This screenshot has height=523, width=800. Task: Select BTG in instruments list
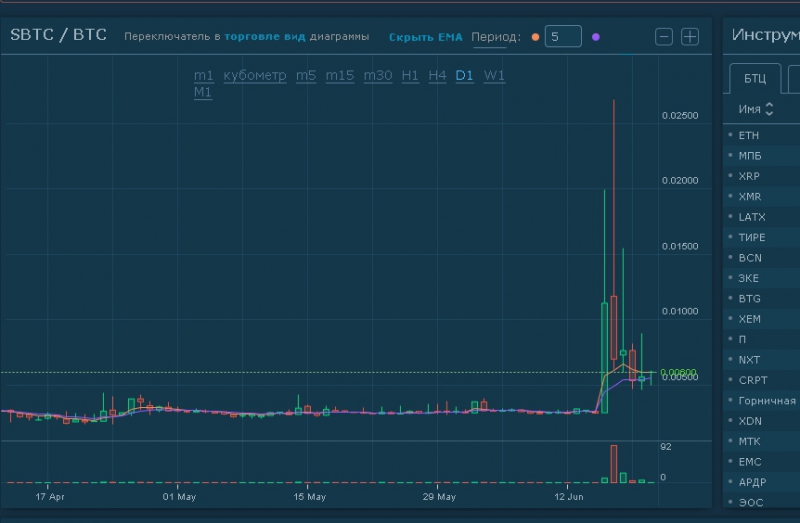point(762,298)
